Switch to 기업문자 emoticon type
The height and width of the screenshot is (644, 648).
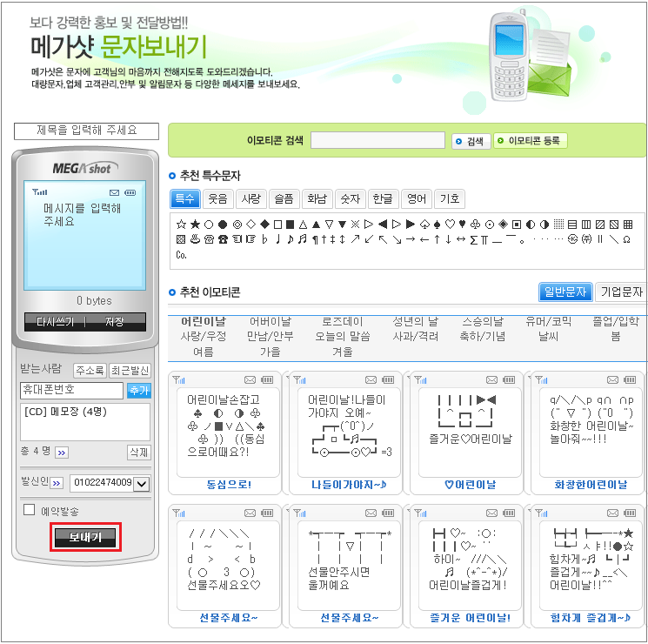point(621,292)
